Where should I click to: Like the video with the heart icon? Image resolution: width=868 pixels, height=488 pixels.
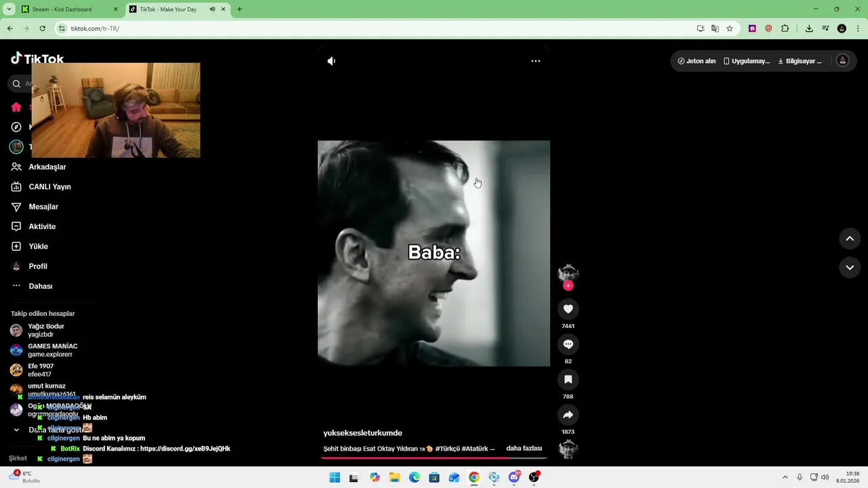click(568, 309)
